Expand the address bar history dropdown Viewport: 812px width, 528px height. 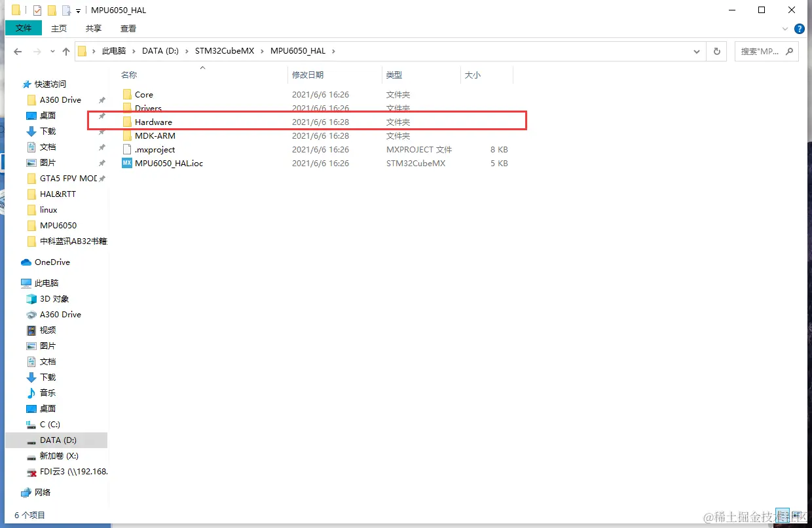tap(698, 51)
